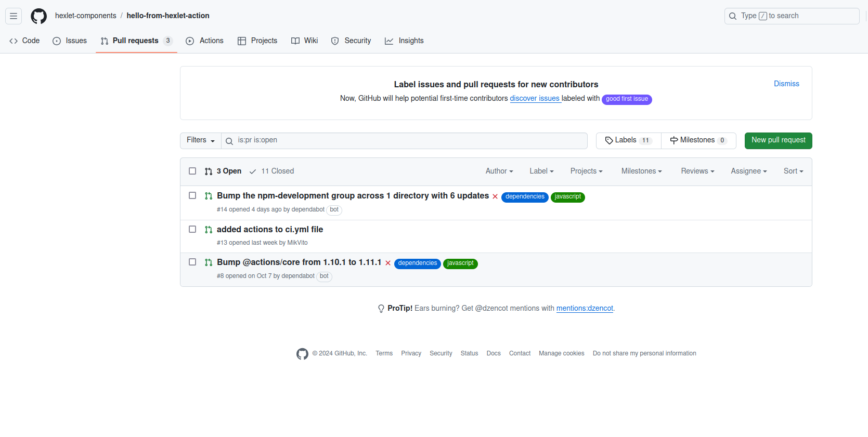Open the Sort dropdown
The image size is (868, 437).
[793, 171]
